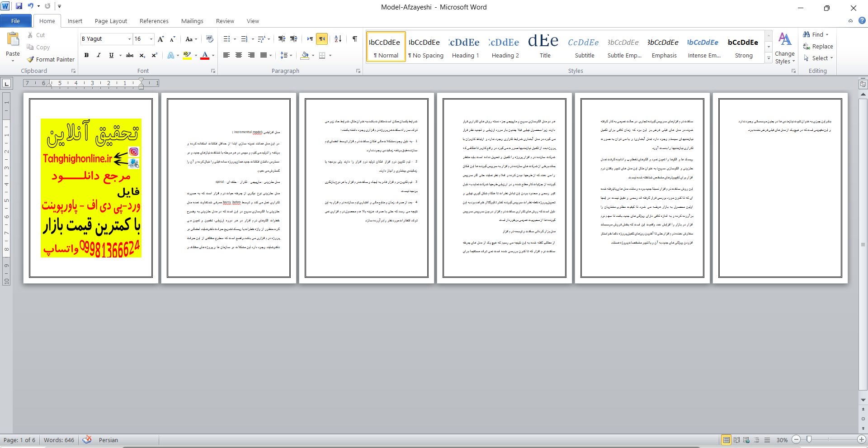Toggle Bold formatting
This screenshot has width=868, height=448.
(86, 55)
